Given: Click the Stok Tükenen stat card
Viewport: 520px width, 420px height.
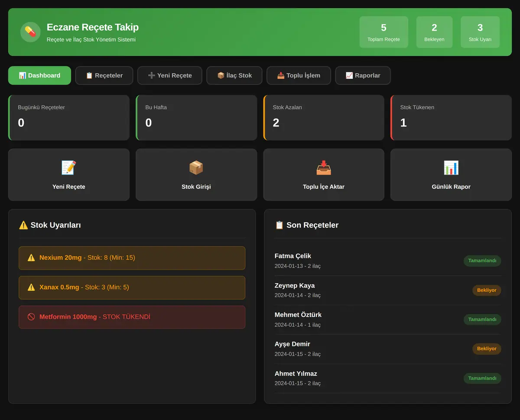Looking at the screenshot, I should coord(451,118).
